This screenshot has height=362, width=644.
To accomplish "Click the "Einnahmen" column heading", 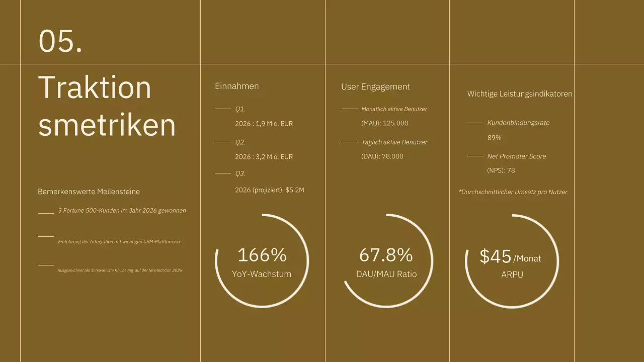I will [236, 86].
